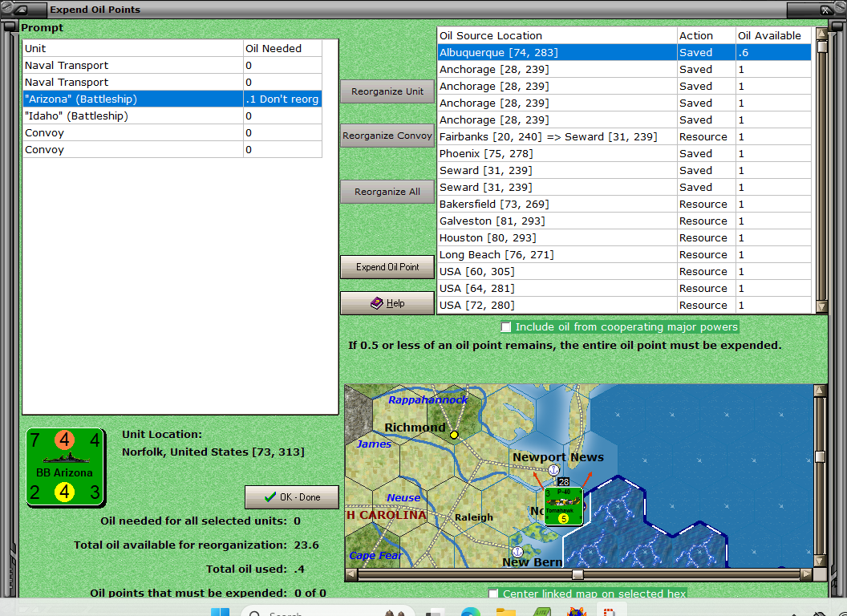Click the Action column header
The image size is (847, 616).
tap(707, 35)
